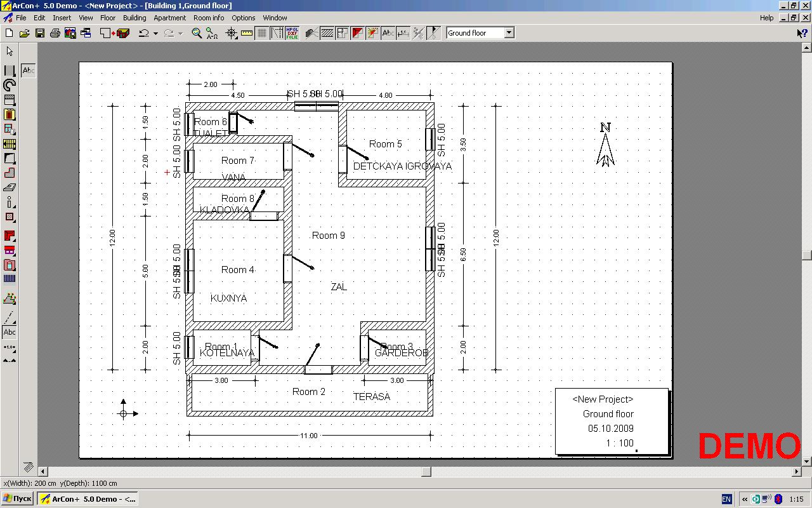Expand hidden tray icons chevron
The height and width of the screenshot is (508, 812).
tap(745, 499)
